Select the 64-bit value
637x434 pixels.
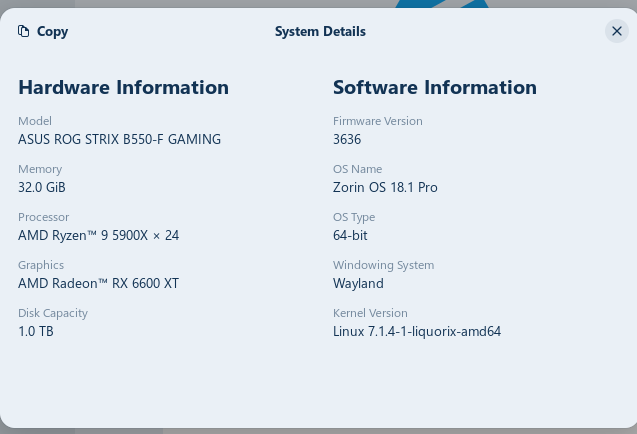click(x=350, y=235)
